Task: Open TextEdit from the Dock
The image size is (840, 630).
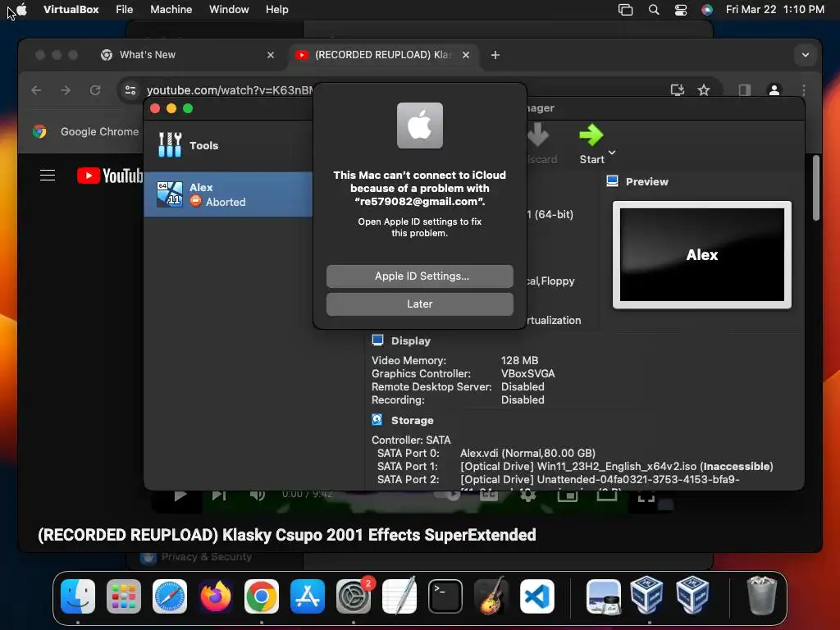Action: pyautogui.click(x=399, y=596)
